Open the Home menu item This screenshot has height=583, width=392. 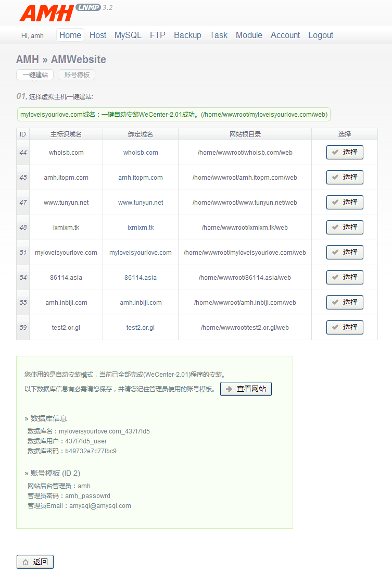pyautogui.click(x=70, y=35)
